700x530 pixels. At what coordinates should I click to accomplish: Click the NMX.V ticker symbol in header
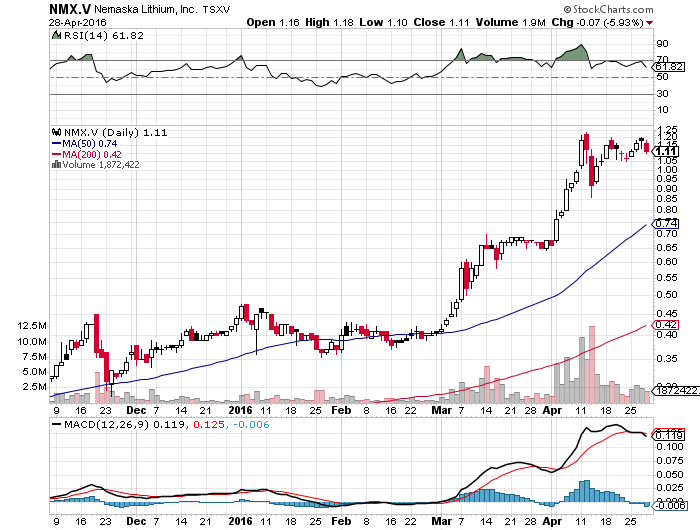point(30,8)
